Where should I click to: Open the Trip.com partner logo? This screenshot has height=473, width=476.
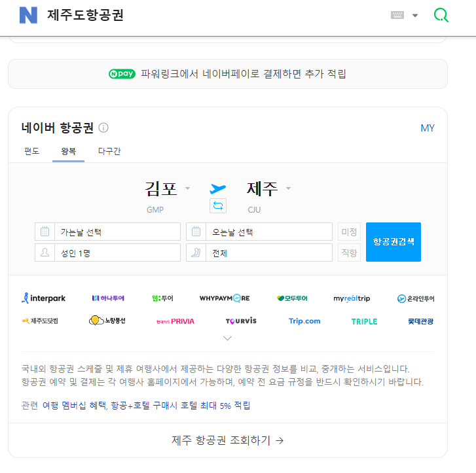coord(304,321)
